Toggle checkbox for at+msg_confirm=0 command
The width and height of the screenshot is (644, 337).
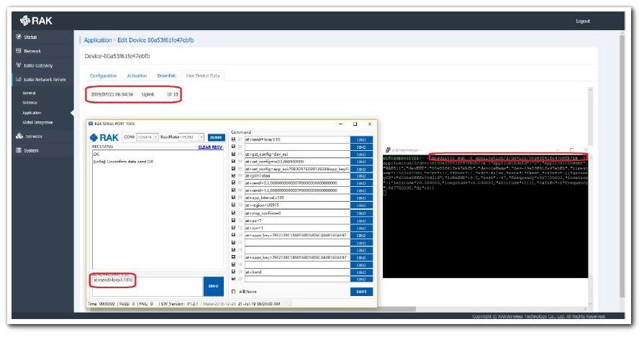[234, 213]
